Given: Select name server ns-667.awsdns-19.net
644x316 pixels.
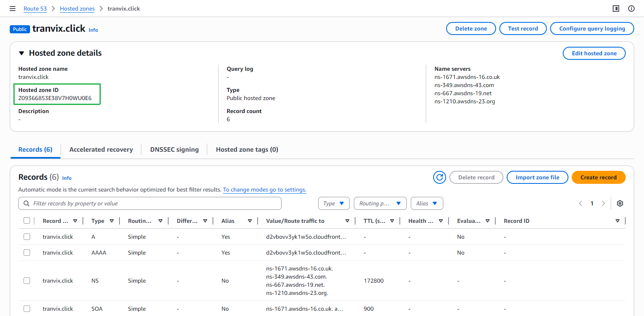Looking at the screenshot, I should [x=463, y=93].
